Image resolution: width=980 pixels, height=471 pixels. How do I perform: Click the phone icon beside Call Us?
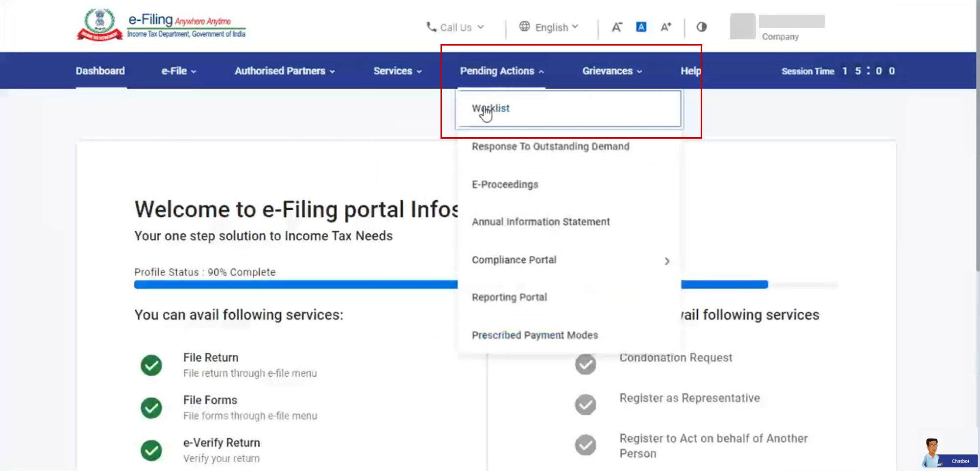[430, 27]
